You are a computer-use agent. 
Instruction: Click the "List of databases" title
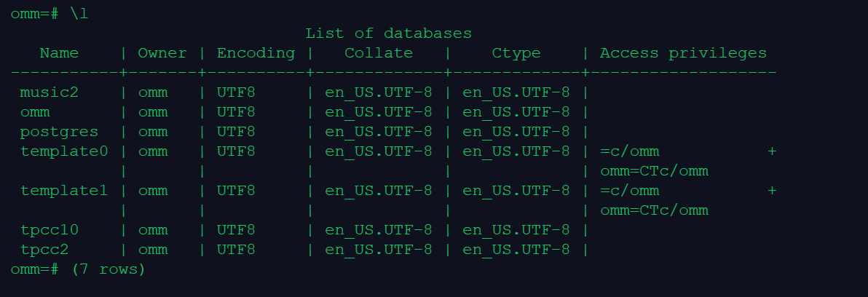[x=388, y=33]
